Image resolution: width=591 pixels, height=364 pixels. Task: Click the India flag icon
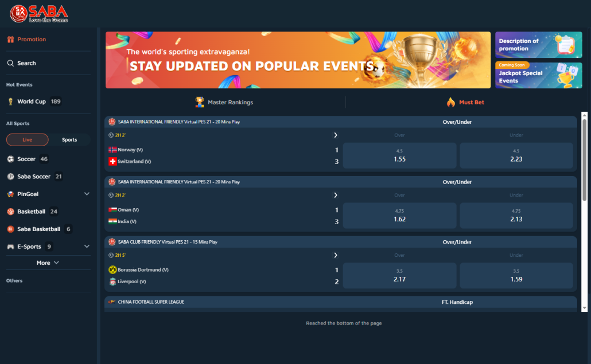click(112, 221)
